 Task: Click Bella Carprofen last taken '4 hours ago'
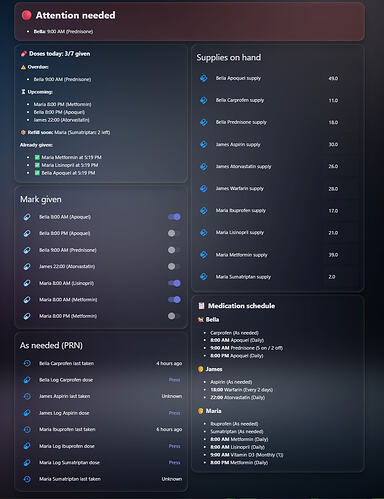pos(169,363)
